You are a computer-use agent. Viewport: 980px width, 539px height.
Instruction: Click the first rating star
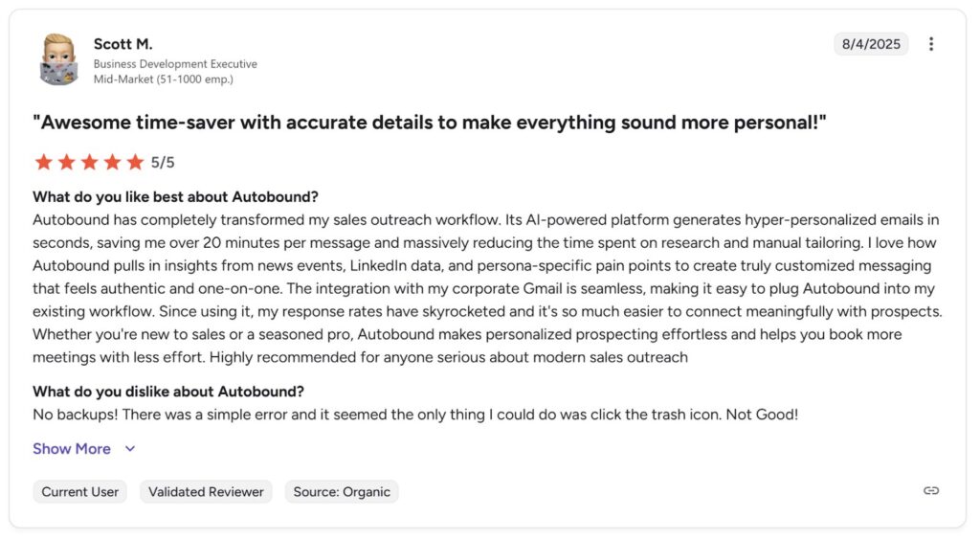[43, 162]
